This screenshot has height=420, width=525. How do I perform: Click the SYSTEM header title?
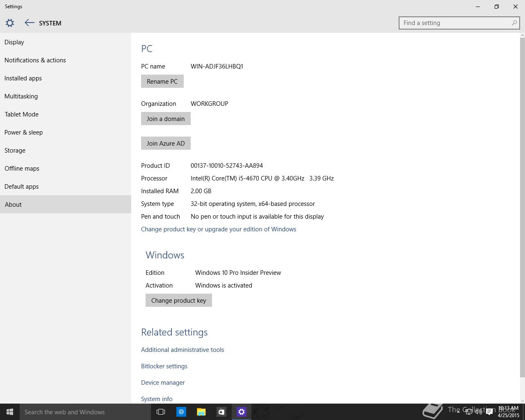click(50, 23)
